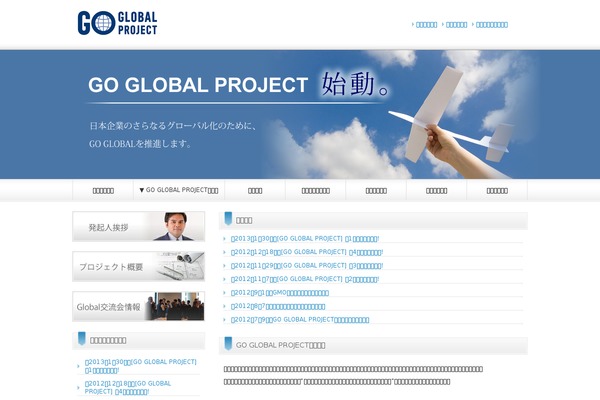Open the 2012/11/29 GO GLOBAL PROJECT news link
The image size is (600, 400).
click(x=307, y=266)
